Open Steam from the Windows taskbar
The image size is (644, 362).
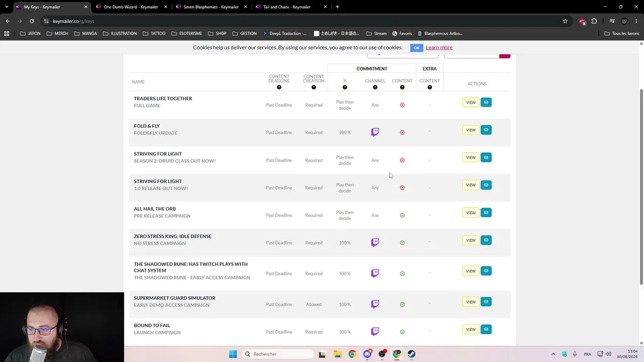(x=412, y=354)
